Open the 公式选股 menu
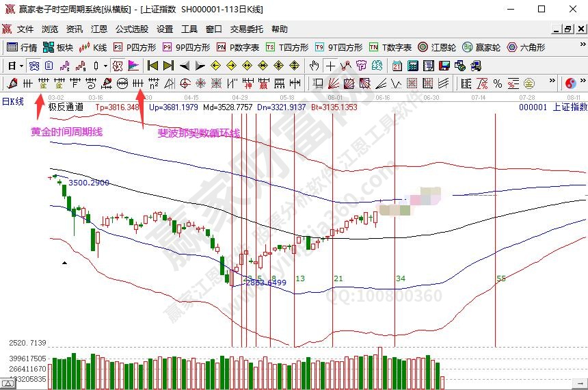The height and width of the screenshot is (390, 588). [131, 29]
